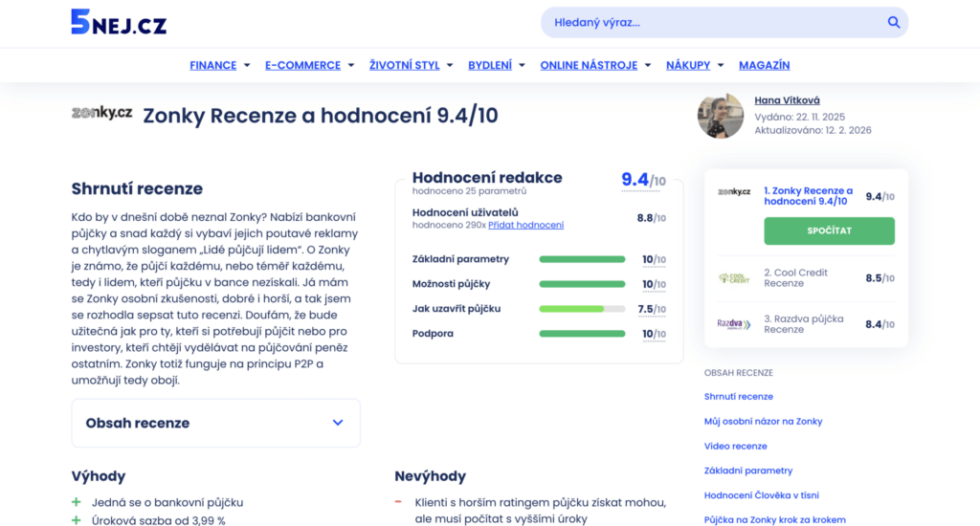This screenshot has width=980, height=526.
Task: Click the 'Vydáno: 22. 11. 2025' date
Action: click(799, 117)
